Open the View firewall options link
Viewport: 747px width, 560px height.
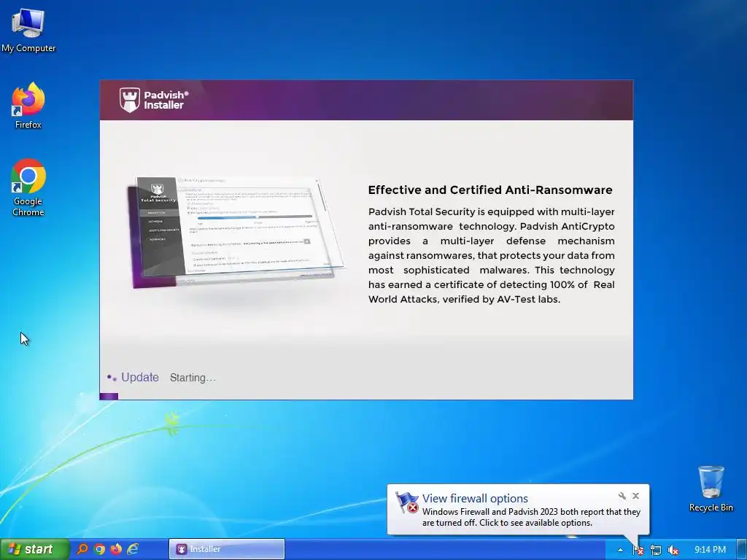475,498
